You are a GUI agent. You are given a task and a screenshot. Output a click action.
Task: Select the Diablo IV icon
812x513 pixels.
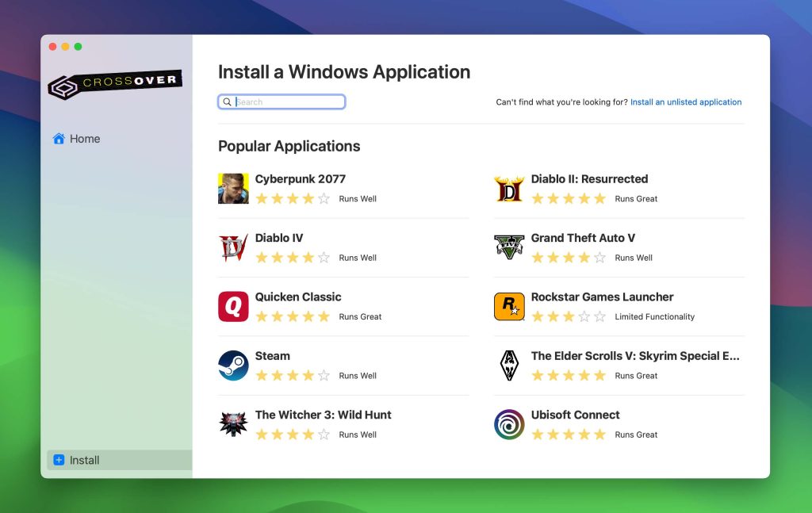(x=233, y=247)
